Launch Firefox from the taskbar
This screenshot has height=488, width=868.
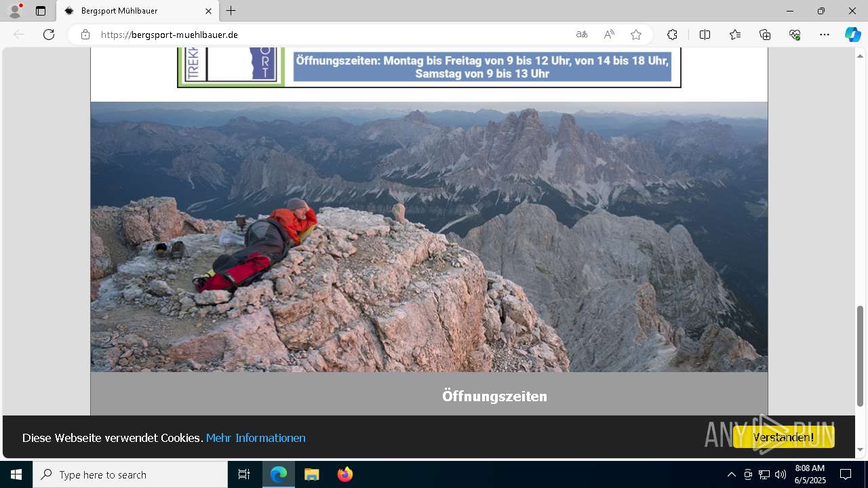[345, 474]
